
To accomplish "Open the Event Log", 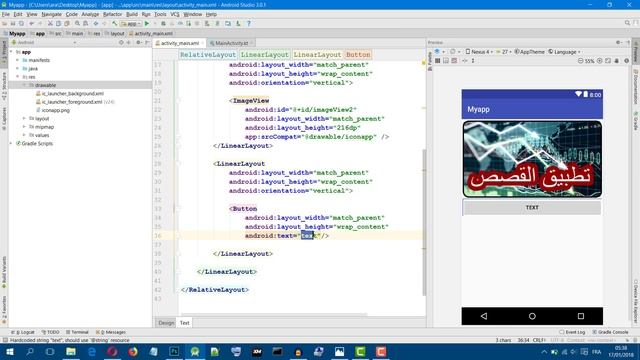I will coord(572,332).
